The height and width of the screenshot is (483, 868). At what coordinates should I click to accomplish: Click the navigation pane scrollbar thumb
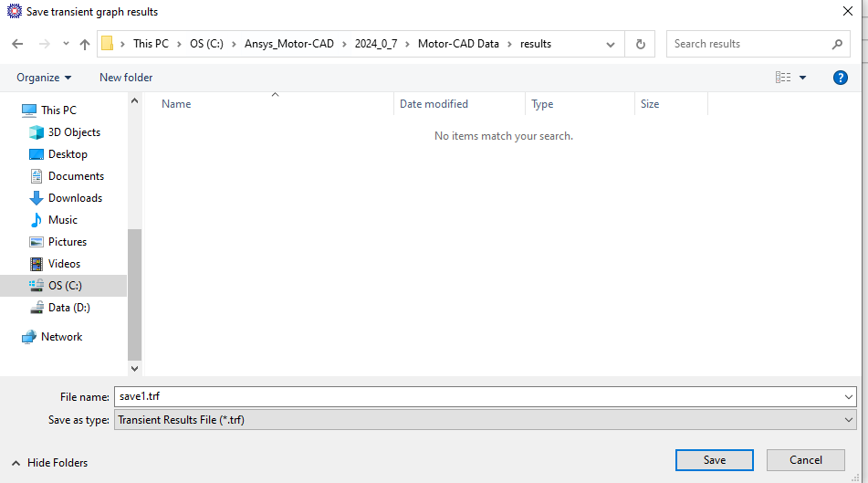point(134,295)
